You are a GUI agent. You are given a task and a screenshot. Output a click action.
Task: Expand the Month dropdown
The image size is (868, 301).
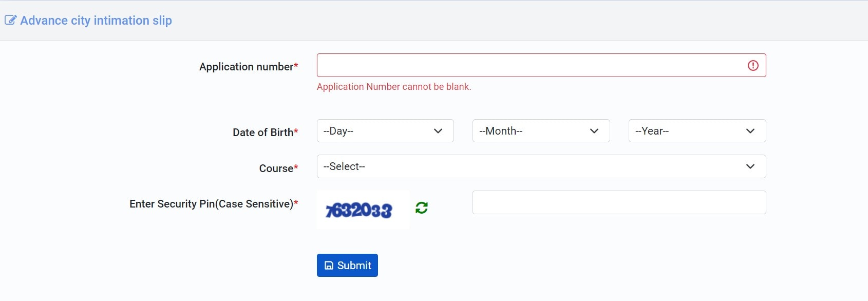[541, 131]
